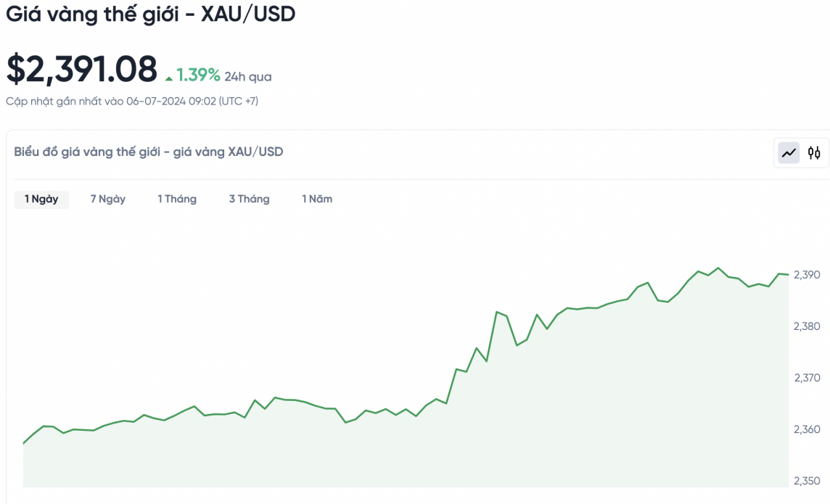Open the 1 Năm chart range

pyautogui.click(x=317, y=199)
